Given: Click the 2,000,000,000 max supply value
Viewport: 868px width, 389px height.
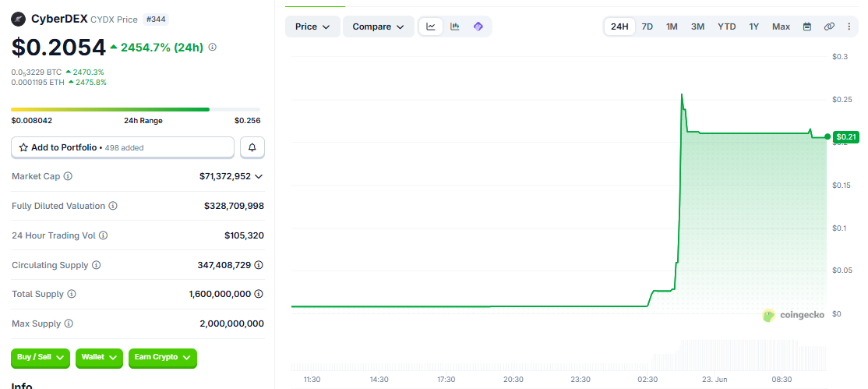Looking at the screenshot, I should tap(232, 324).
